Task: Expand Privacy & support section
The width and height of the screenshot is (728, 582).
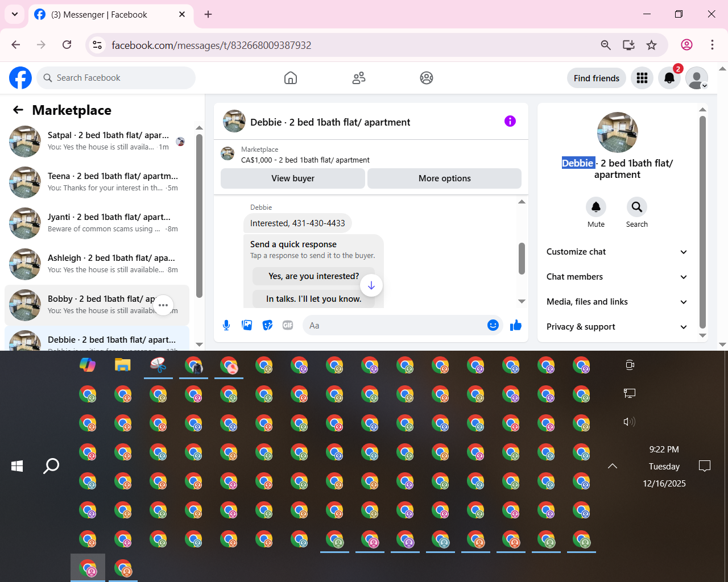Action: 617,327
